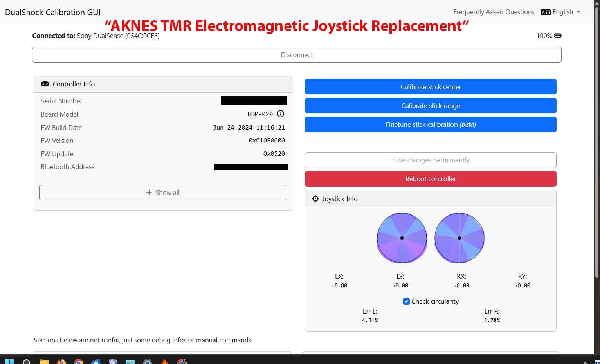Screen dimensions: 600x364
Task: Click FW Build Date value Jun 24 2024
Action: (x=249, y=128)
